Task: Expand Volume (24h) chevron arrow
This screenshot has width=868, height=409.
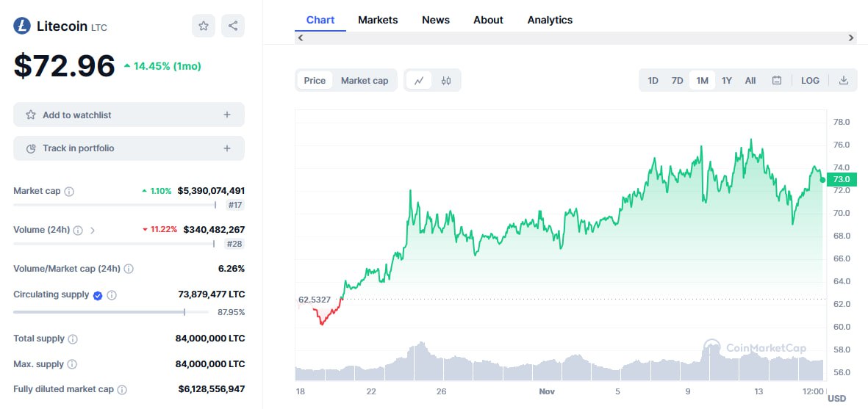Action: point(93,230)
